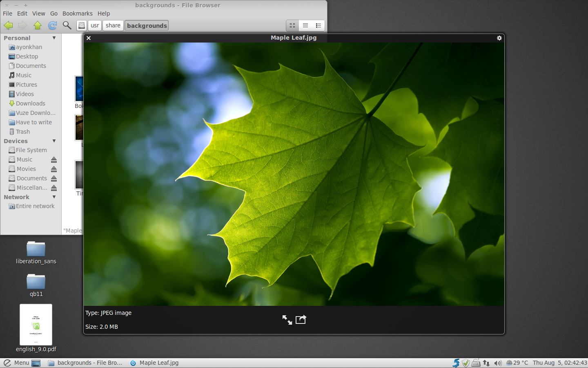This screenshot has height=368, width=588.
Task: Navigate to the share path button
Action: pyautogui.click(x=113, y=25)
